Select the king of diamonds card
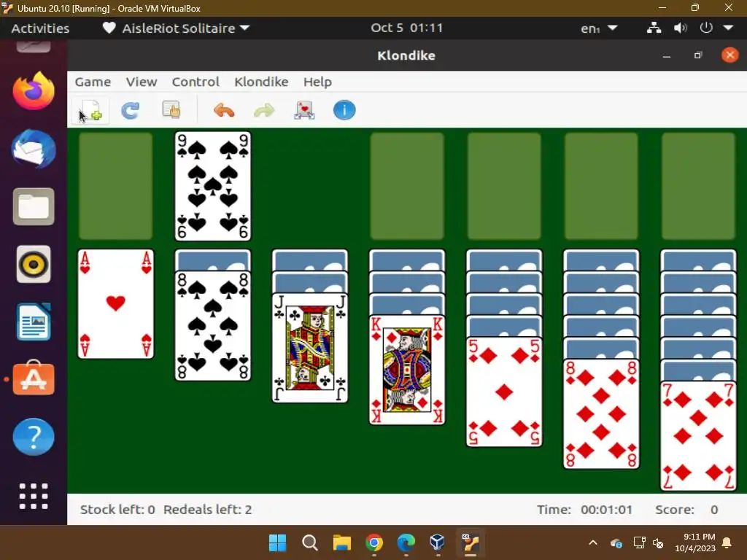The height and width of the screenshot is (560, 747). tap(407, 370)
